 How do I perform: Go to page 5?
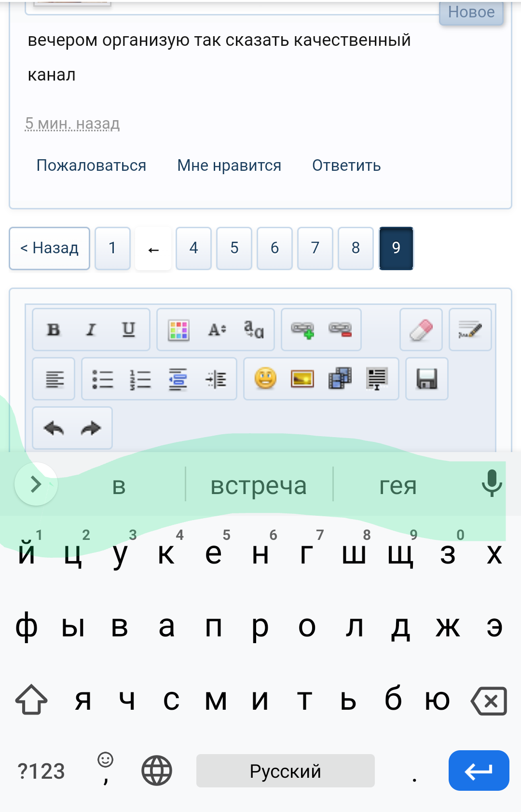234,248
